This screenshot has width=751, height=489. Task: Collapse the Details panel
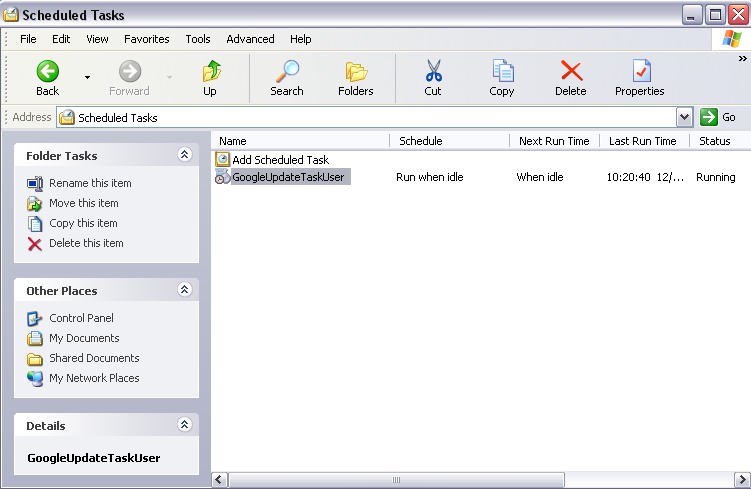185,425
